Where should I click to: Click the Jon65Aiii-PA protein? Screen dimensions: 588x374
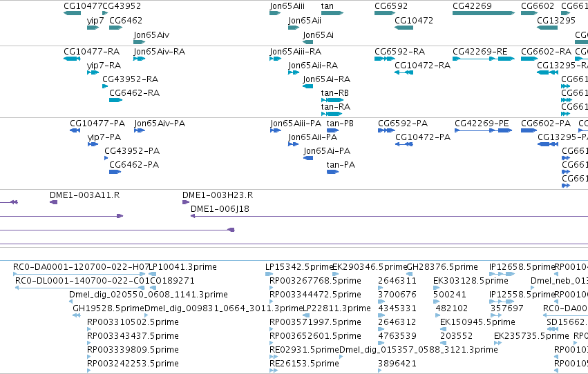click(x=276, y=130)
